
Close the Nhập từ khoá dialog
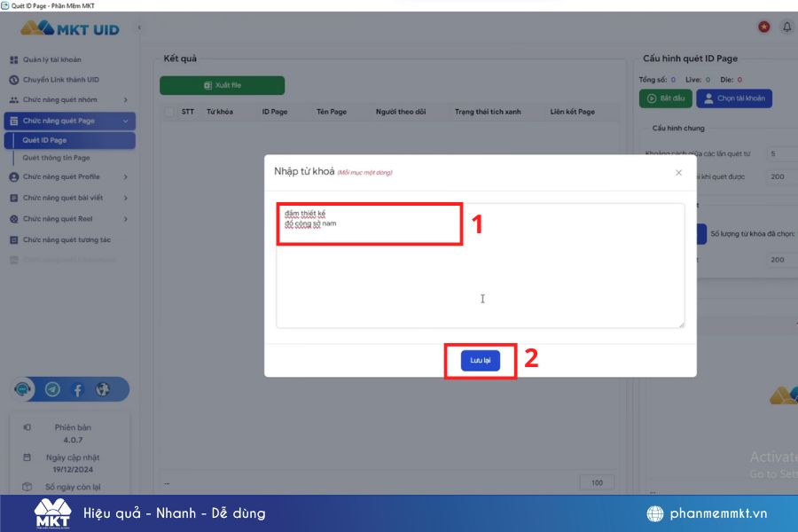click(x=678, y=173)
